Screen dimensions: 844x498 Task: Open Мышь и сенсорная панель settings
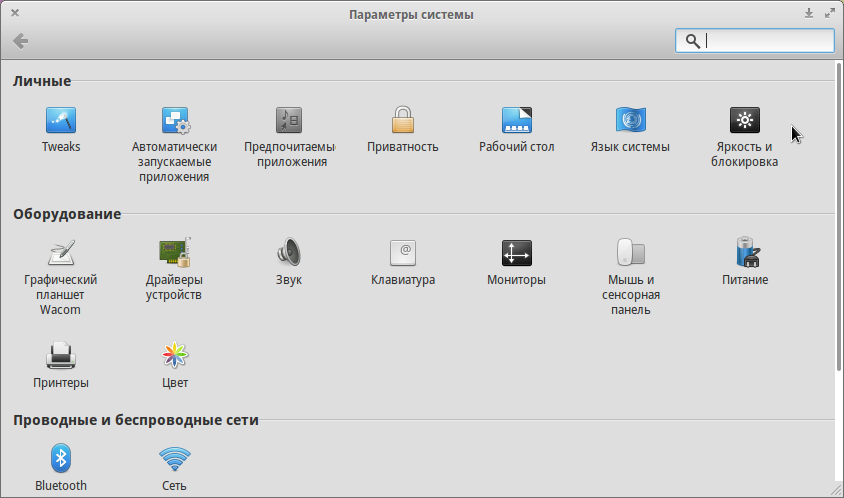point(630,252)
